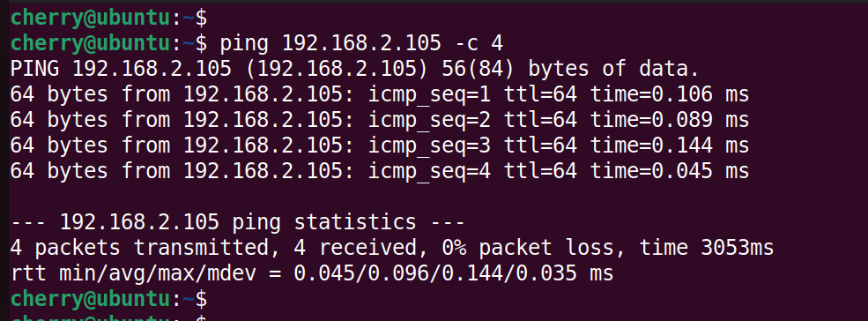This screenshot has width=868, height=321.
Task: Click icmp_seq=4 in the fourth reply
Action: pyautogui.click(x=429, y=171)
